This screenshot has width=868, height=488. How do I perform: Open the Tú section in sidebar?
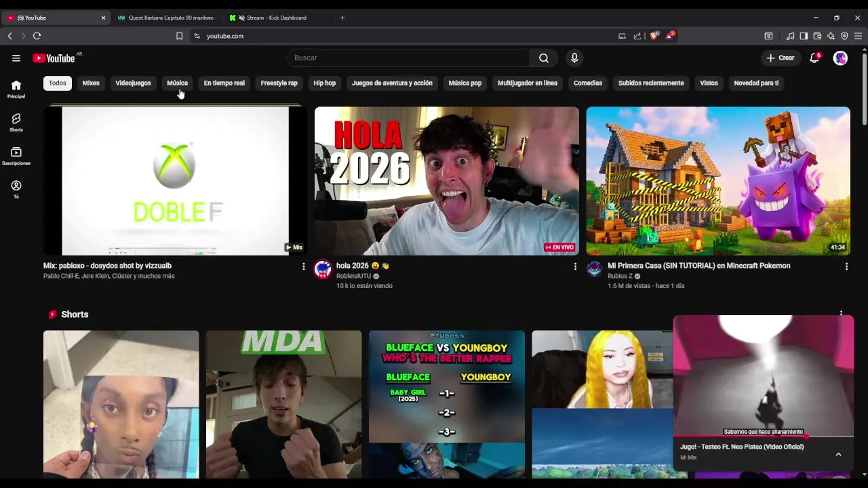click(x=16, y=189)
